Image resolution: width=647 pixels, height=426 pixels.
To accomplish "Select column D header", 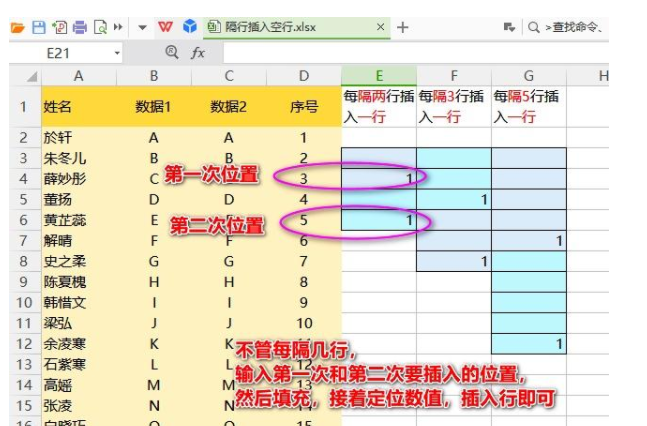I will click(304, 76).
